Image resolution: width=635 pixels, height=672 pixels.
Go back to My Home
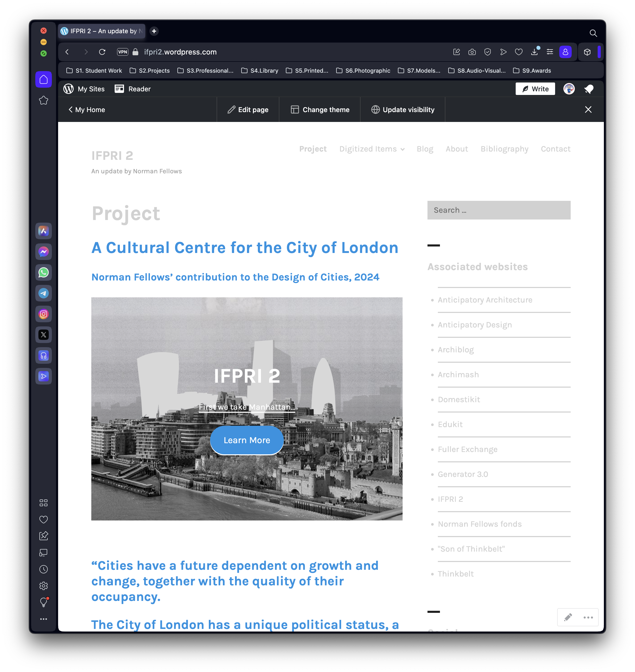pos(87,110)
